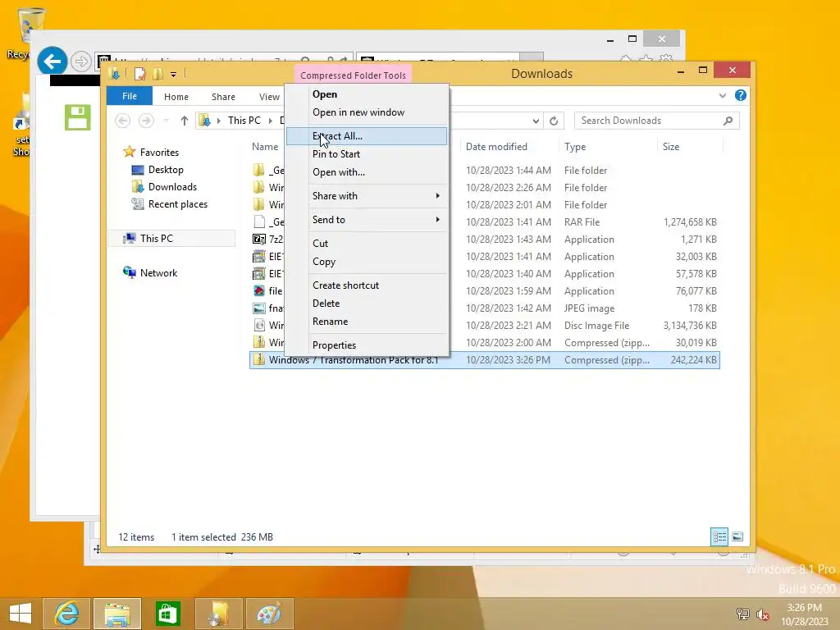The height and width of the screenshot is (630, 840).
Task: Choose Rename in the context menu
Action: [367, 322]
